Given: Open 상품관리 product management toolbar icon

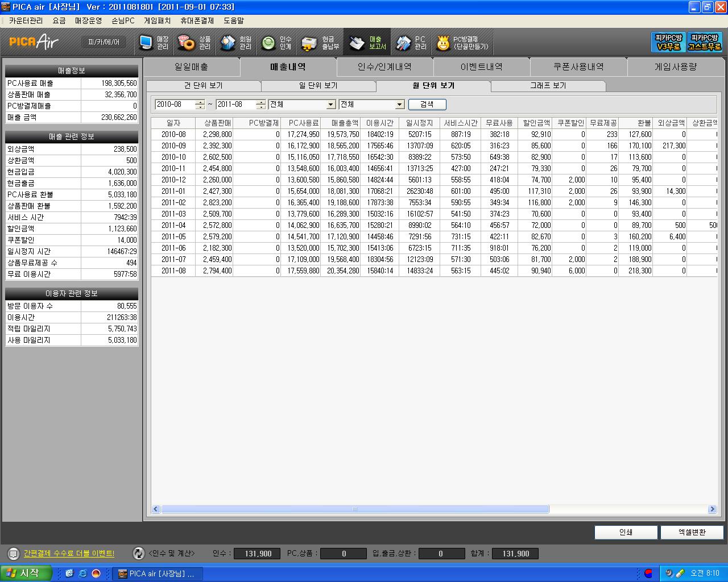Looking at the screenshot, I should pos(195,43).
